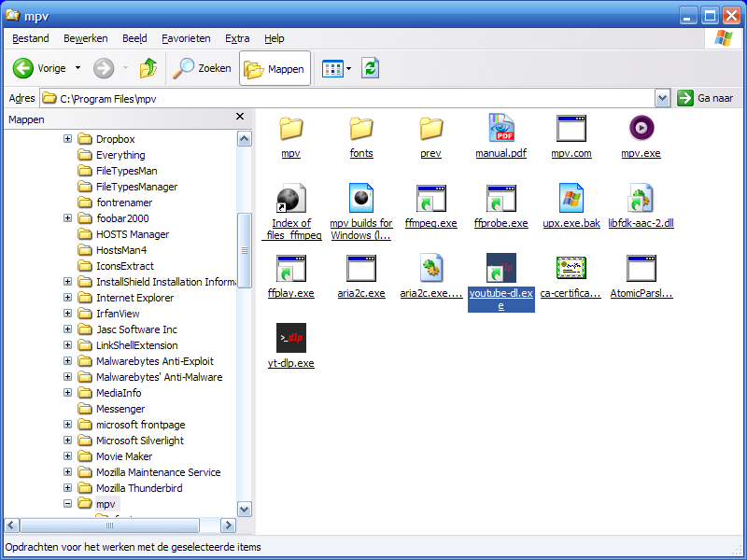Go back with the Vorige button

[x=40, y=68]
